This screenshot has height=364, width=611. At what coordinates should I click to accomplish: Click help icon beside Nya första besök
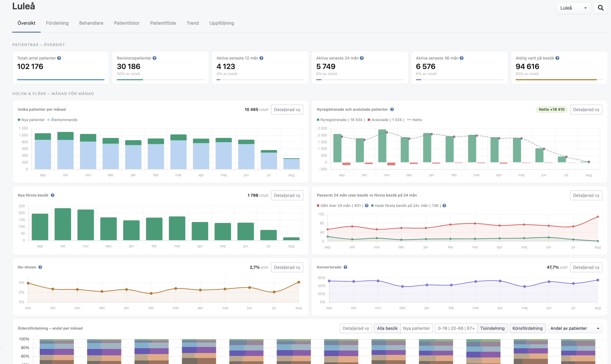[52, 195]
